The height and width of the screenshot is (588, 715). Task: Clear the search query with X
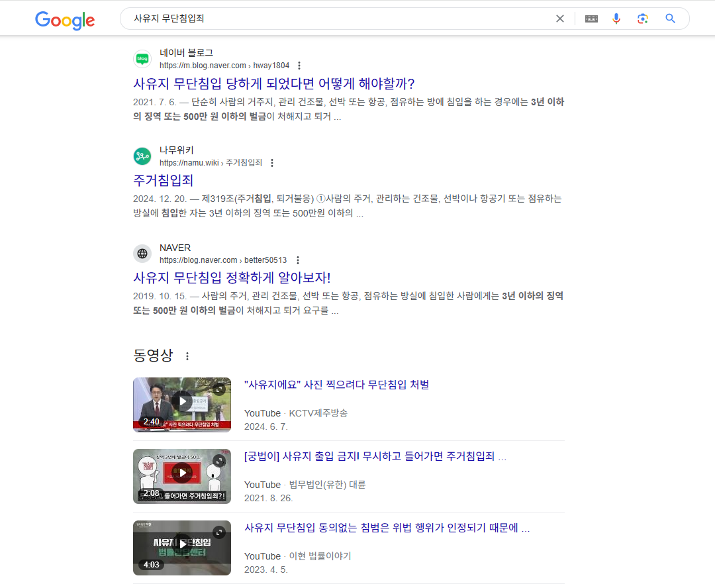[560, 19]
